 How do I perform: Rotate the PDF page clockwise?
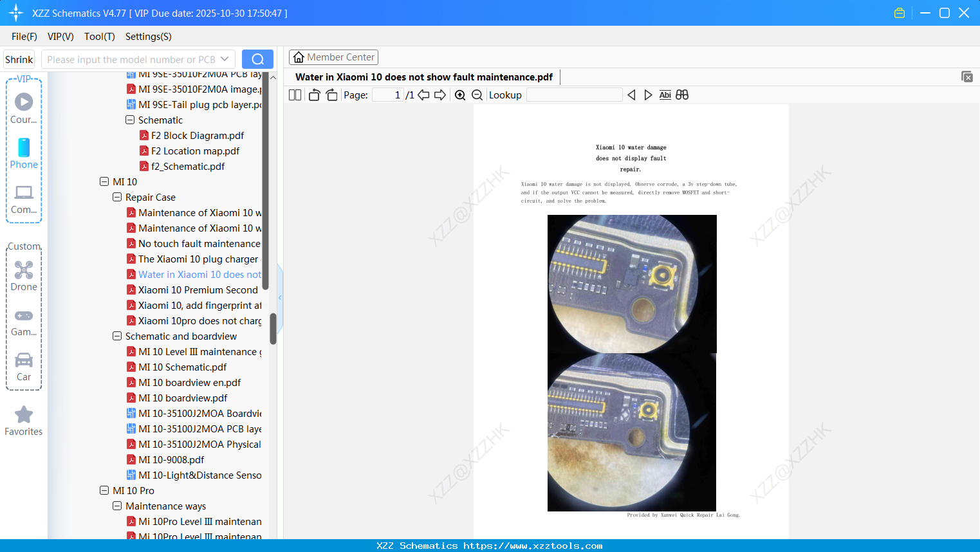click(x=331, y=95)
